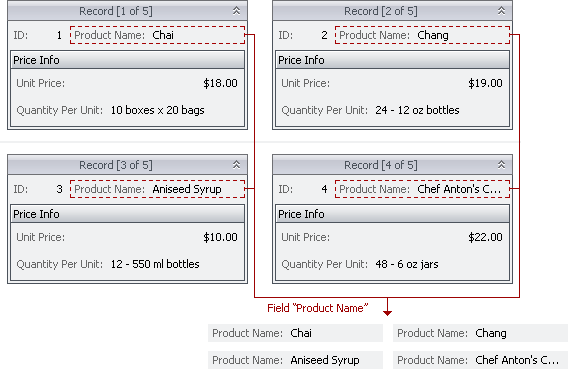Edit Product Name field showing Chang
This screenshot has width=568, height=369.
coord(422,35)
